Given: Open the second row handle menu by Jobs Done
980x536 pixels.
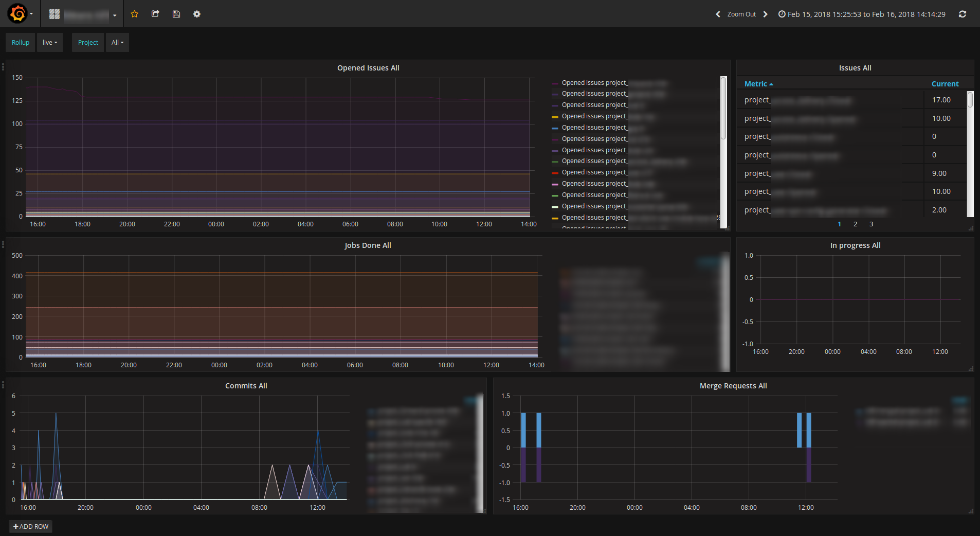Looking at the screenshot, I should (3, 244).
